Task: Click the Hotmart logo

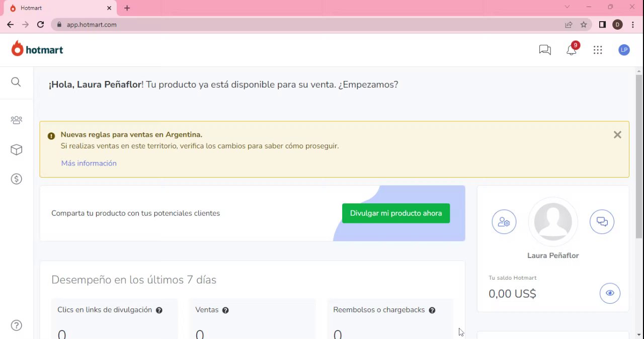Action: point(37,49)
